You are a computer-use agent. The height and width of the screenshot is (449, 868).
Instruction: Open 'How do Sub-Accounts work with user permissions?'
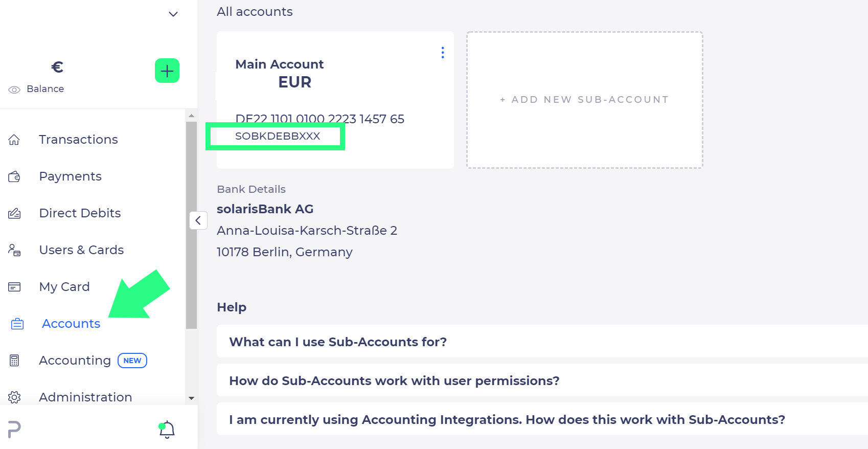pyautogui.click(x=394, y=380)
